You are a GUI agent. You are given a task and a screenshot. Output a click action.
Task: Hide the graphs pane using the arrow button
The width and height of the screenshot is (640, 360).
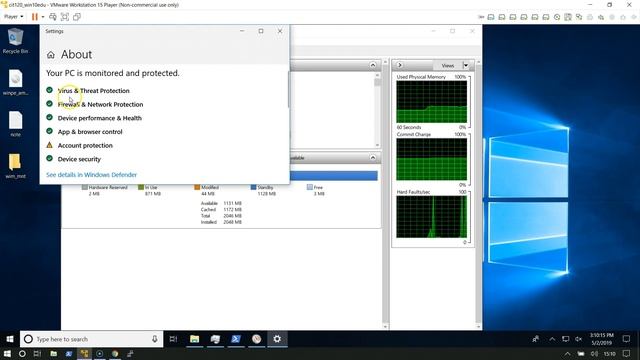point(400,65)
